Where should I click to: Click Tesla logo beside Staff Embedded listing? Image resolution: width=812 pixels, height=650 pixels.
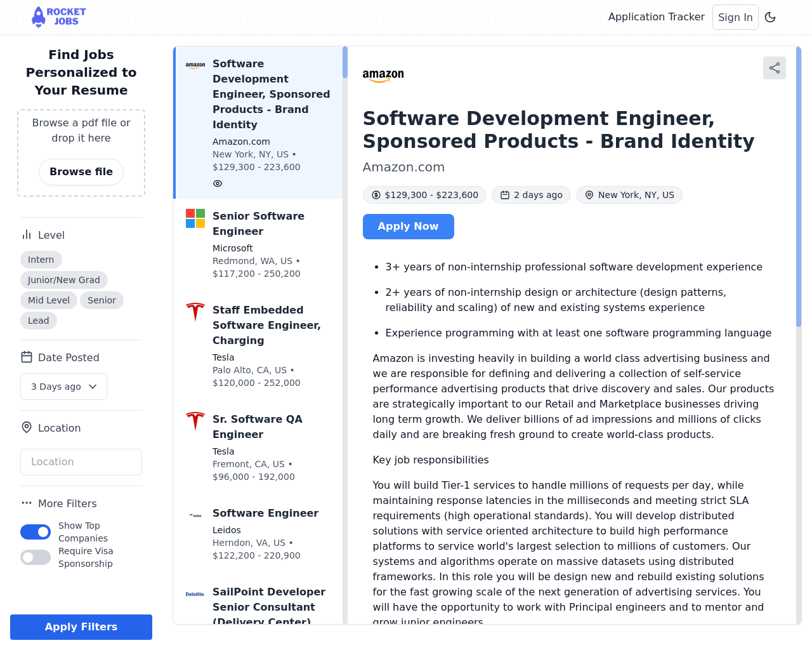(x=195, y=312)
